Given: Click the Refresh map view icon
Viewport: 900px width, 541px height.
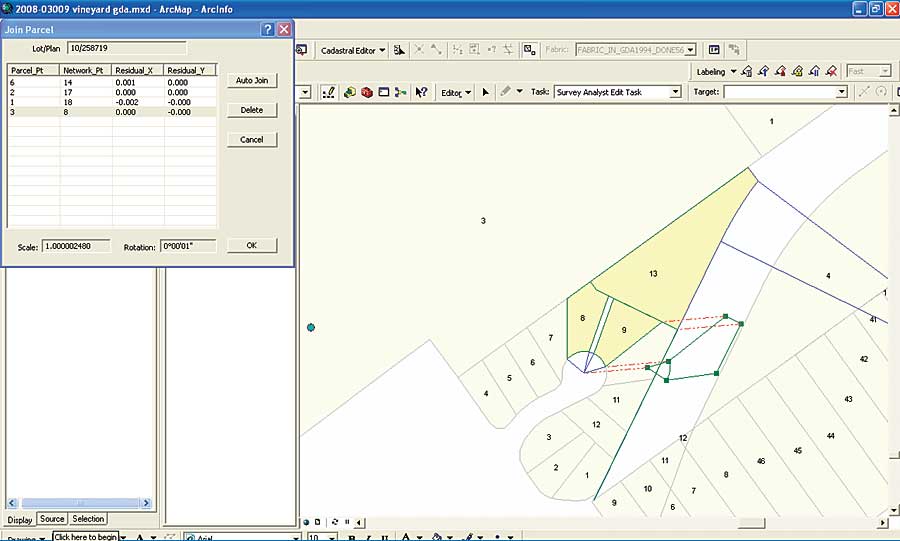Looking at the screenshot, I should (335, 522).
